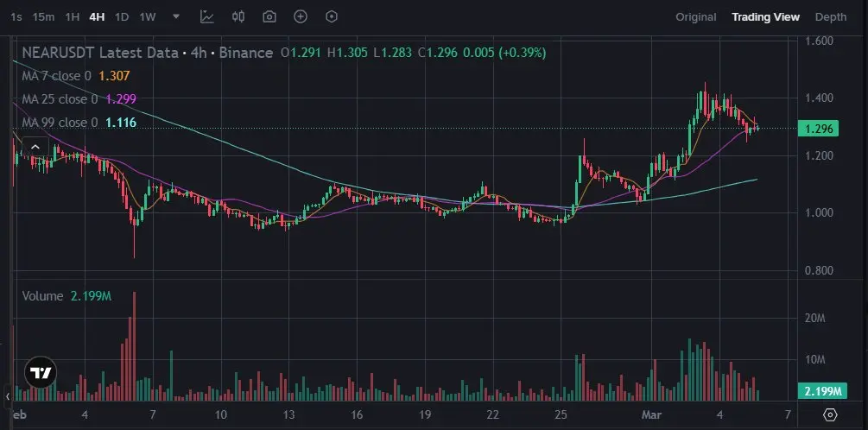Click the 25 date label on time axis
The width and height of the screenshot is (868, 430).
tap(561, 414)
